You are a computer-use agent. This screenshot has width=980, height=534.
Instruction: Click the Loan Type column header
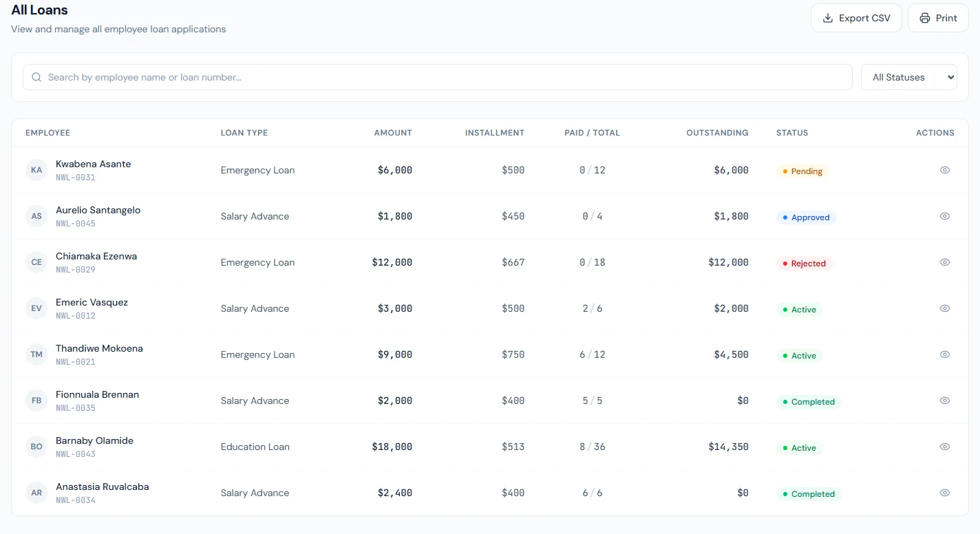coord(244,133)
